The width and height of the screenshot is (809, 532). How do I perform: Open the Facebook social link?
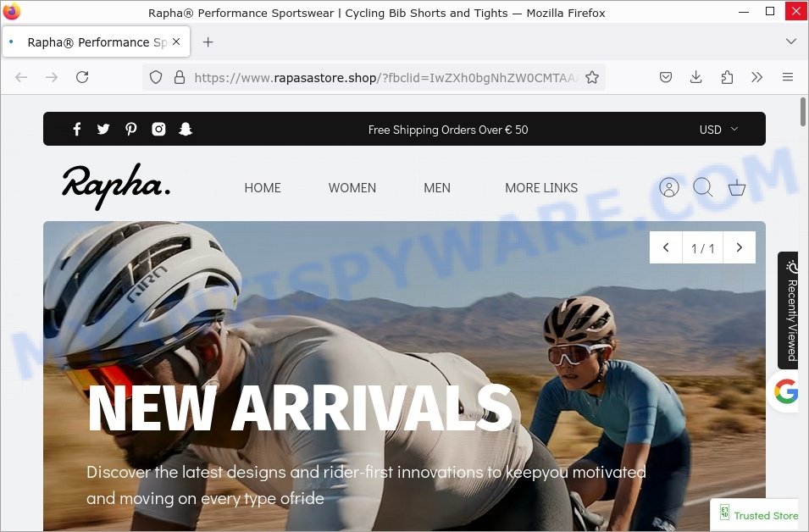77,129
